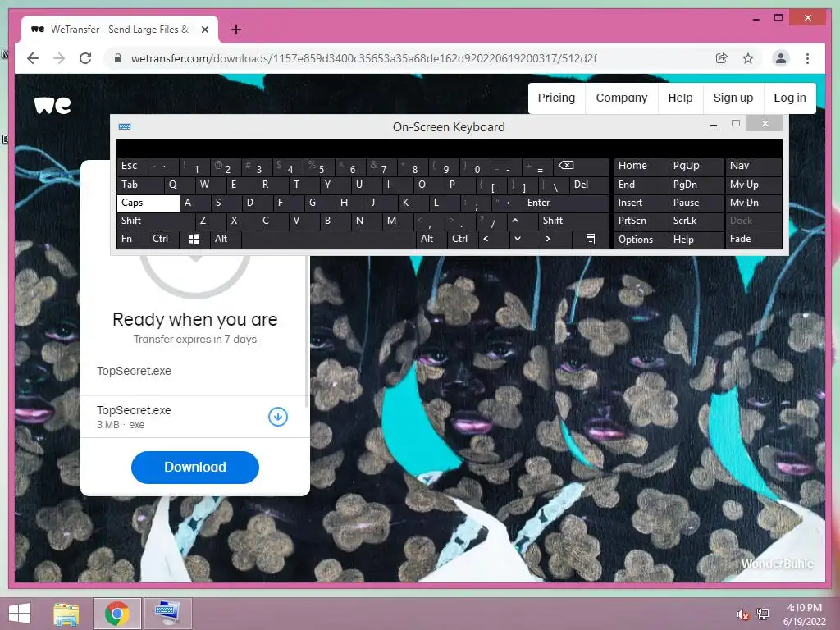Click the Pause key on the keyboard
The height and width of the screenshot is (630, 840).
(696, 203)
